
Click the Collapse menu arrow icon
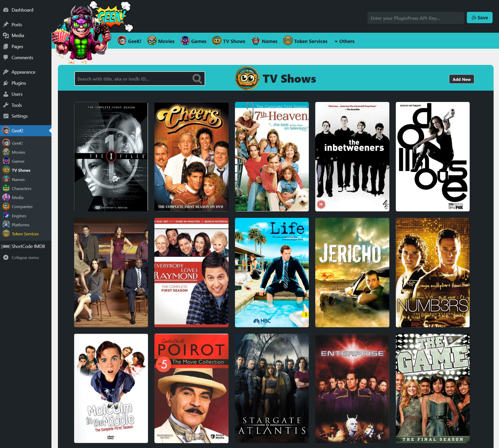pyautogui.click(x=6, y=257)
